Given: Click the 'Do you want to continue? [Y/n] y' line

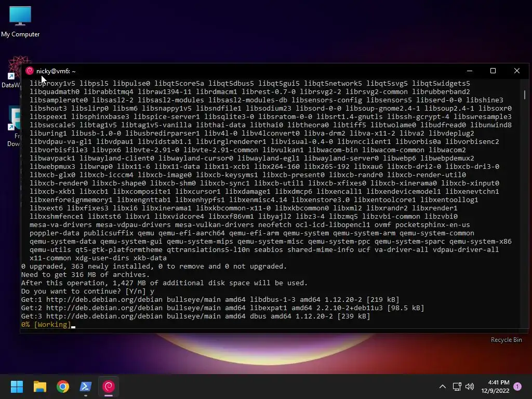Looking at the screenshot, I should (87, 291).
